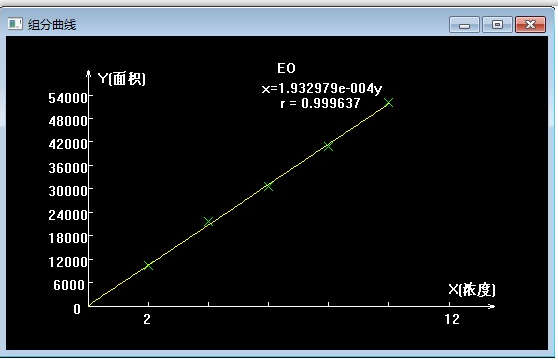Viewport: 558px width, 360px height.
Task: Select the data marker near area 30000
Action: pyautogui.click(x=268, y=186)
